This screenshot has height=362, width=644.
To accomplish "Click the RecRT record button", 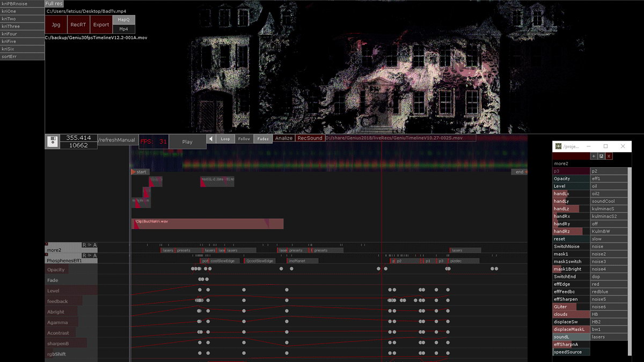I will (x=78, y=24).
